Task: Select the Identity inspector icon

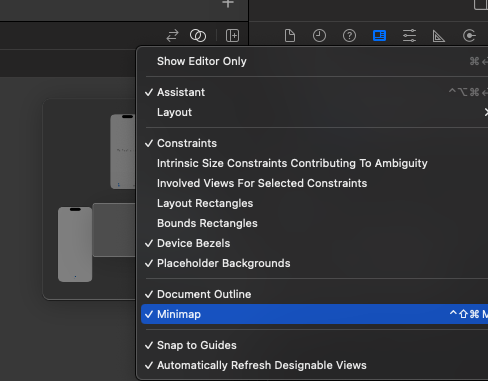Action: (x=379, y=35)
